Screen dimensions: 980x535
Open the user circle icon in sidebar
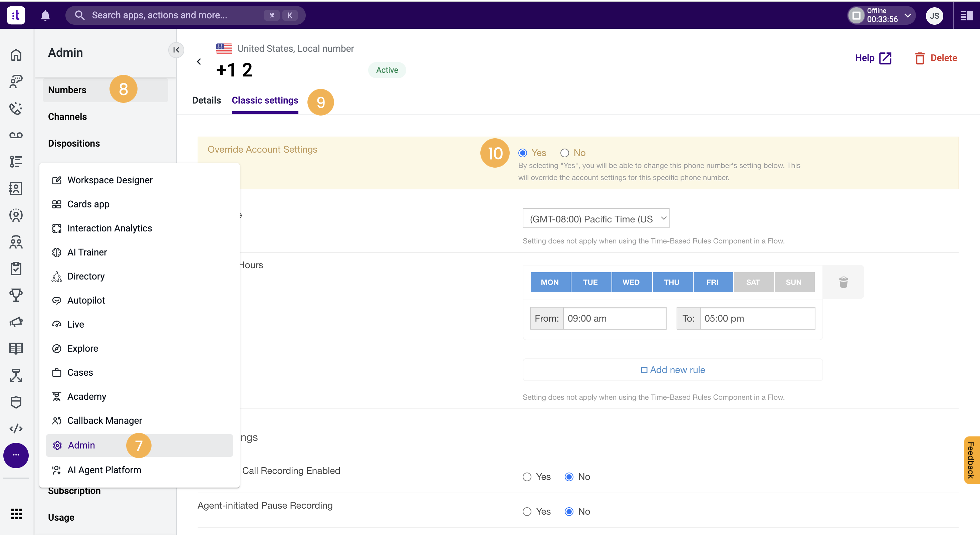click(16, 215)
